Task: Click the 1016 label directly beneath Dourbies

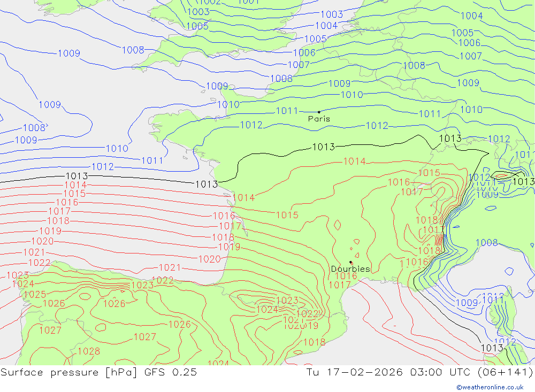Action: 346,275
